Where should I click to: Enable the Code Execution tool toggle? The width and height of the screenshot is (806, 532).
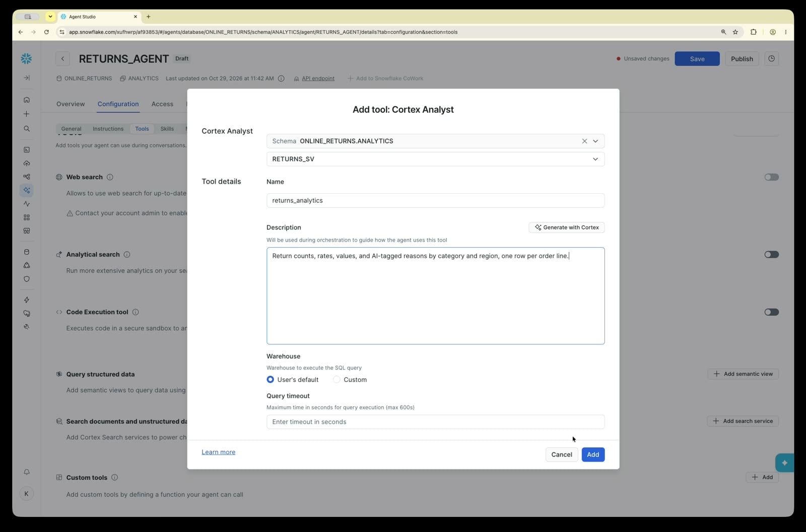click(x=771, y=312)
